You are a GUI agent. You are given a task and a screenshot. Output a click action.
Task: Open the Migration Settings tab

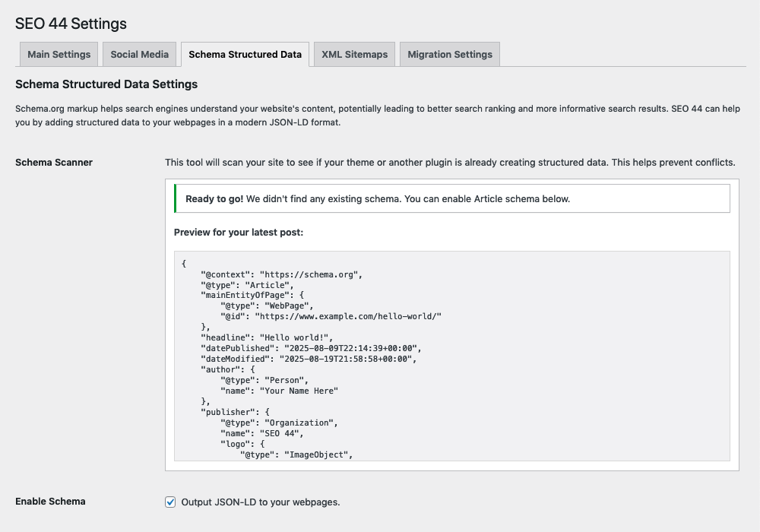tap(449, 55)
